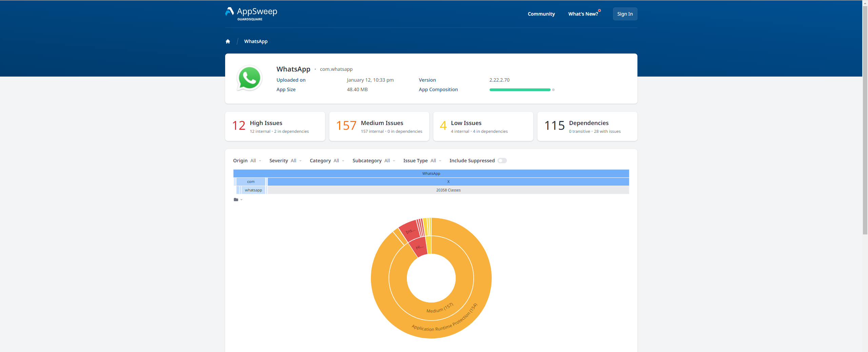Open the folder view icon below the treemap
Image resolution: width=868 pixels, height=352 pixels.
coord(236,200)
